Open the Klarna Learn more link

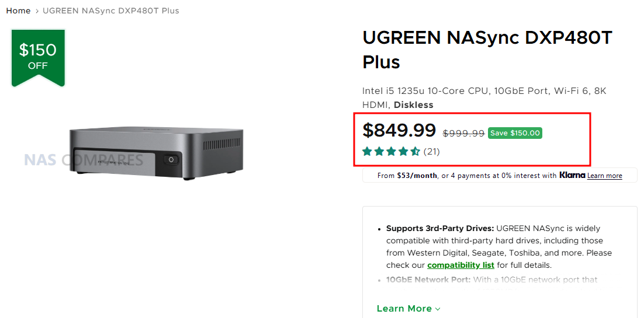tap(604, 176)
